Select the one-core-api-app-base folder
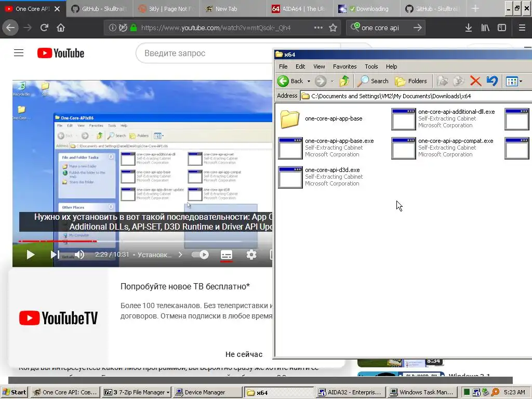 [320, 119]
